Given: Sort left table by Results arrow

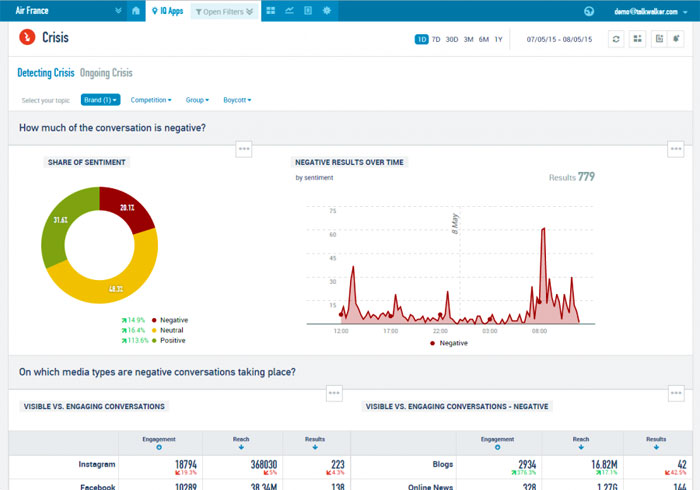Looking at the screenshot, I should 315,448.
